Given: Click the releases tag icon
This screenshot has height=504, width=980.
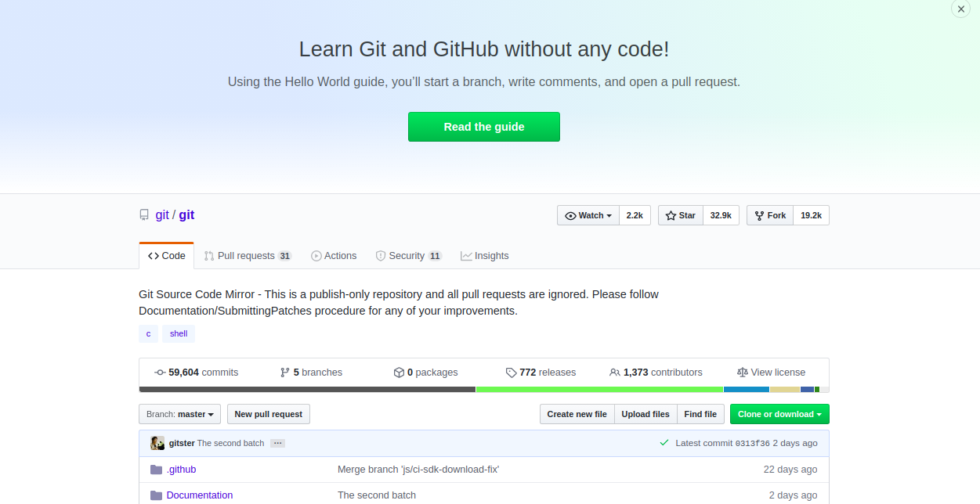Looking at the screenshot, I should [511, 373].
